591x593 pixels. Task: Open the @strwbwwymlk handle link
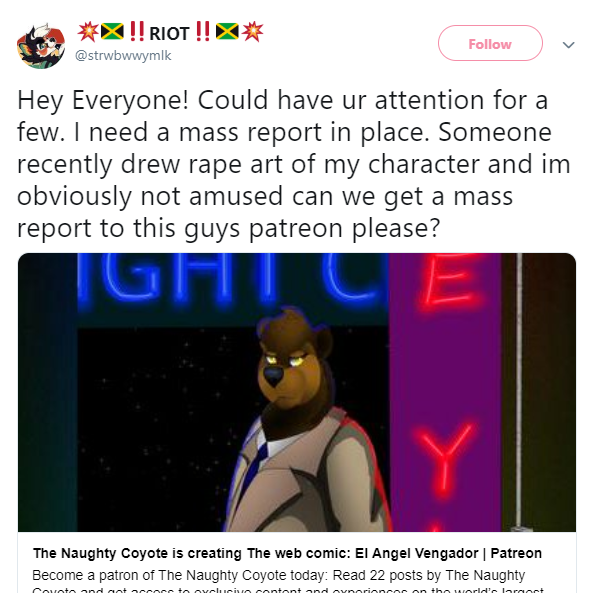(x=123, y=56)
